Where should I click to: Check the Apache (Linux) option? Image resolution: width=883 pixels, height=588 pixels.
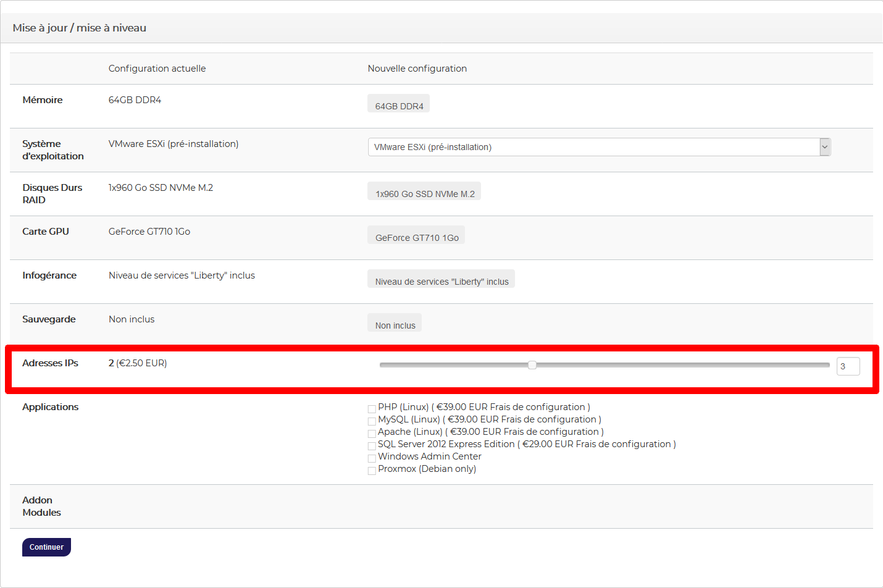(x=372, y=433)
